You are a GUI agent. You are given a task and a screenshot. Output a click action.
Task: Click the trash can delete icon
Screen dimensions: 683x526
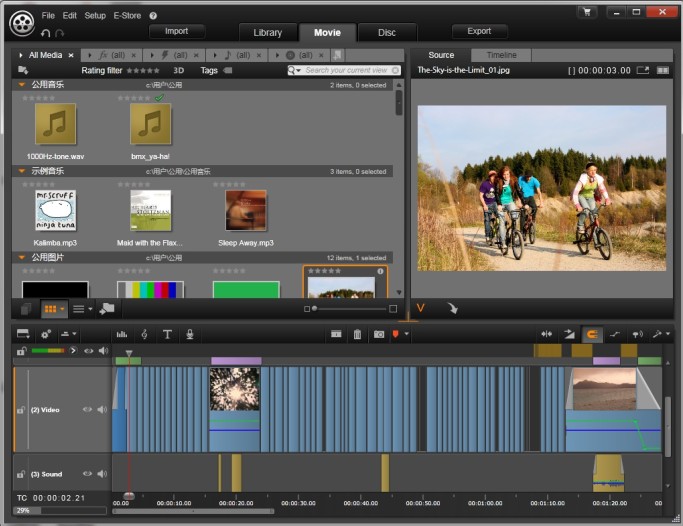point(357,334)
